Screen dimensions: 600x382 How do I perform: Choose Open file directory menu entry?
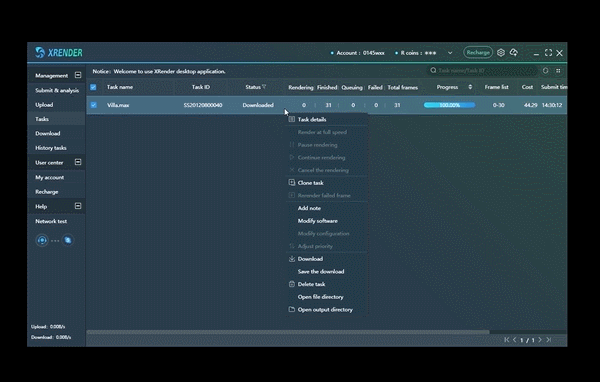(320, 297)
